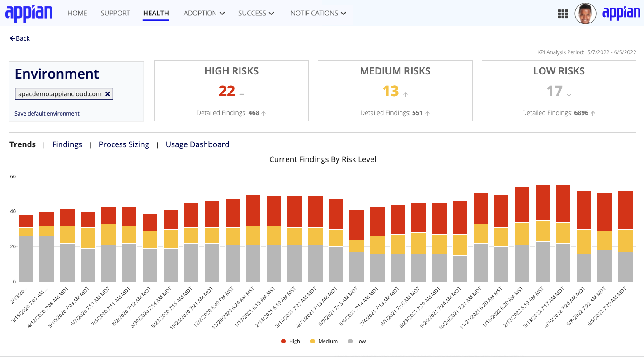
Task: Click the Low Risks count 17
Action: [555, 91]
